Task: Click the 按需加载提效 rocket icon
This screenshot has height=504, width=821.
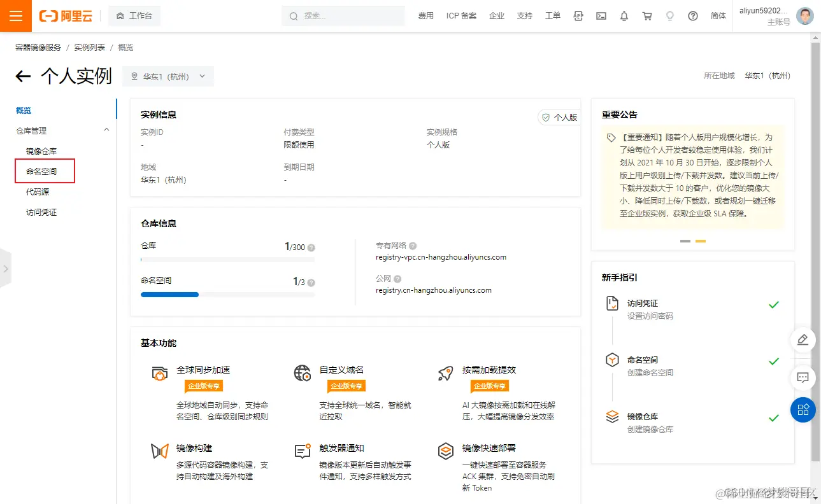Action: pos(445,374)
